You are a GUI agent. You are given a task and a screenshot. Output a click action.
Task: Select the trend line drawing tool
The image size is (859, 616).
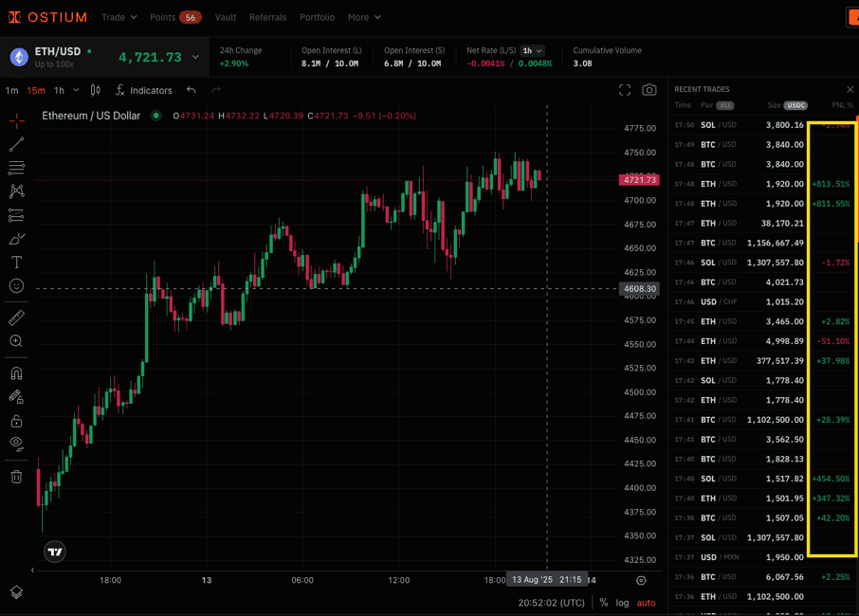click(x=16, y=144)
